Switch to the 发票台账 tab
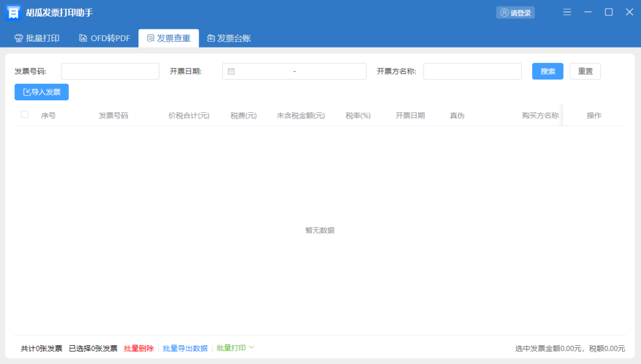This screenshot has width=641, height=364. coord(229,38)
